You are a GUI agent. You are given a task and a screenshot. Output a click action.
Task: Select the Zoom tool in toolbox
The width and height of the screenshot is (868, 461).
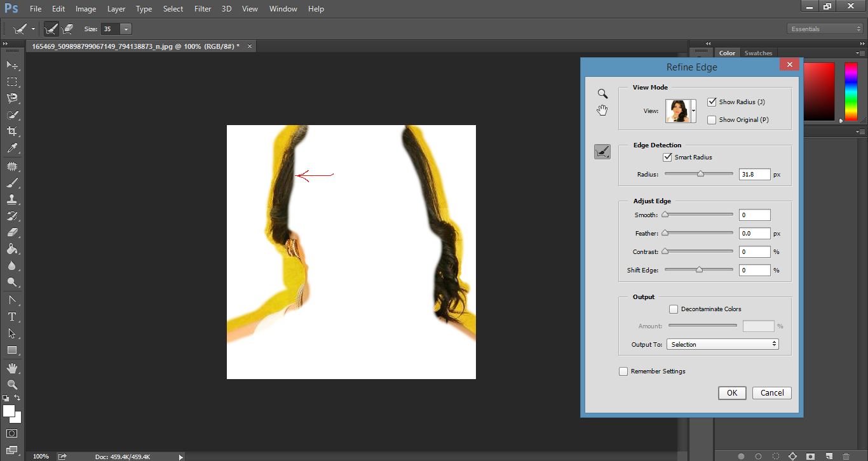pyautogui.click(x=12, y=384)
